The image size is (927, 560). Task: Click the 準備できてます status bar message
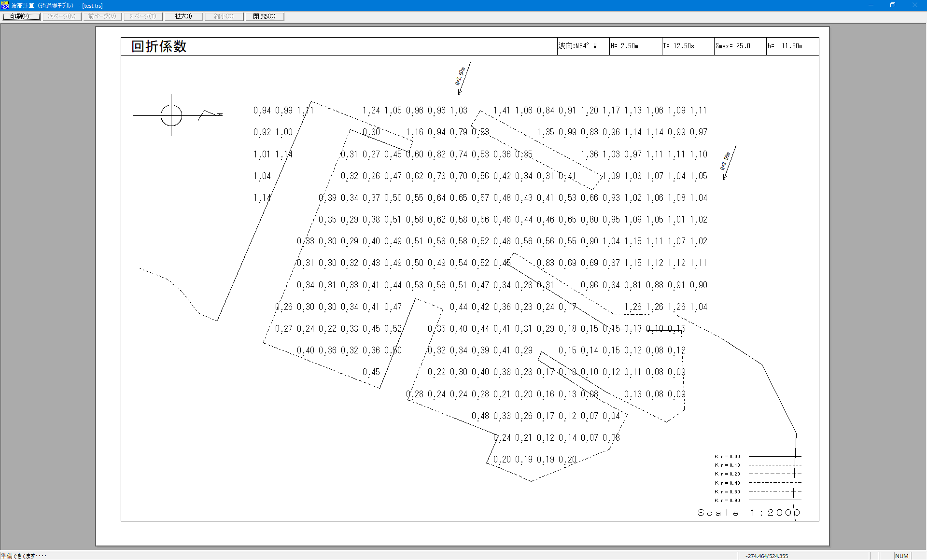pyautogui.click(x=24, y=556)
